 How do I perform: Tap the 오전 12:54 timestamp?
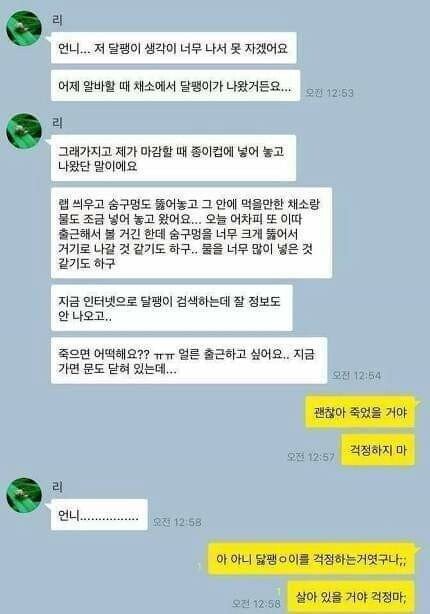[356, 376]
